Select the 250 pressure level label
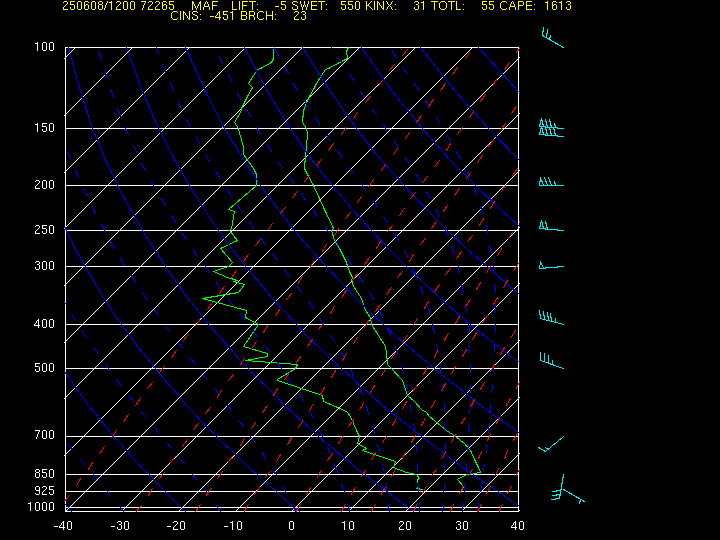The height and width of the screenshot is (540, 720). 44,230
